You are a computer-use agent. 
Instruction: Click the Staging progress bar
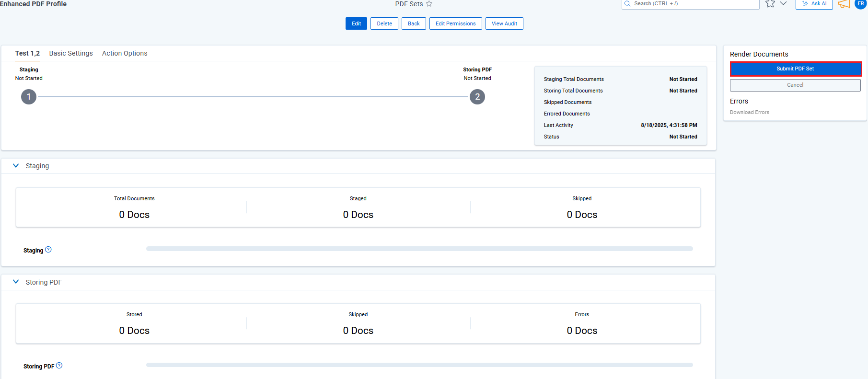click(419, 249)
